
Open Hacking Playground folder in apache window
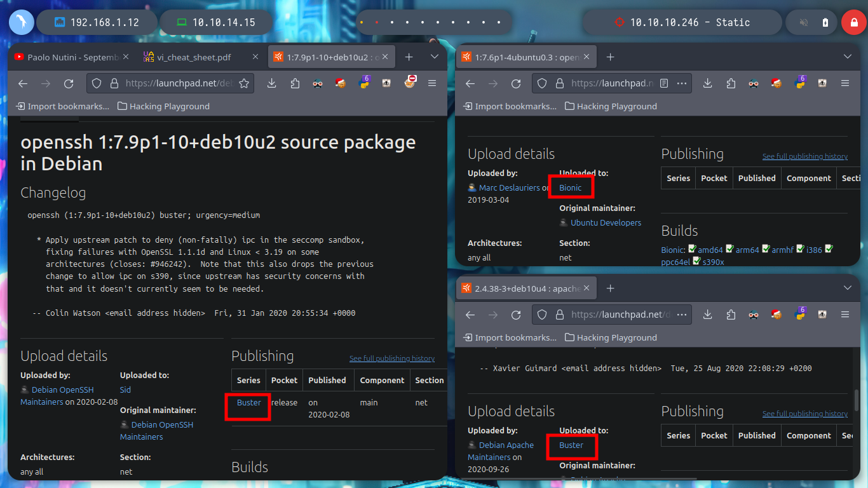[611, 337]
